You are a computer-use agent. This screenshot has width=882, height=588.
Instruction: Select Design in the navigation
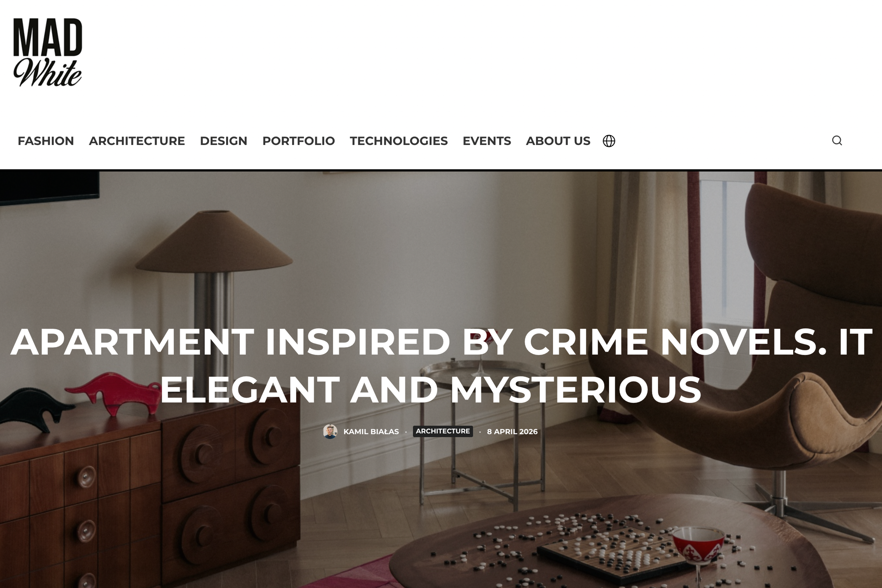(x=224, y=141)
